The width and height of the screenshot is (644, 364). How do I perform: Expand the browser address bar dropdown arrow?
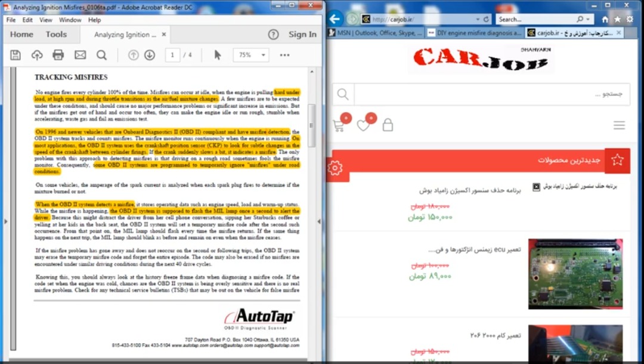point(478,19)
